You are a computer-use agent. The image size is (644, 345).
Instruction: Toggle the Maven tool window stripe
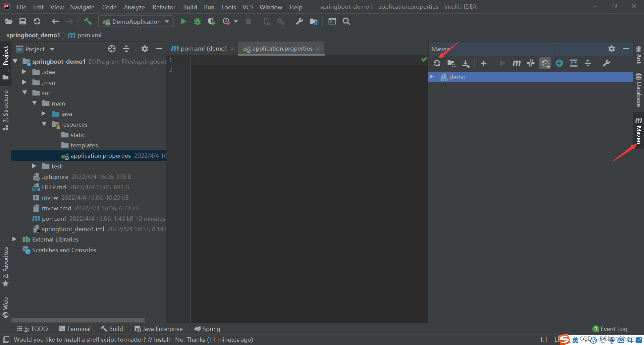click(x=639, y=131)
